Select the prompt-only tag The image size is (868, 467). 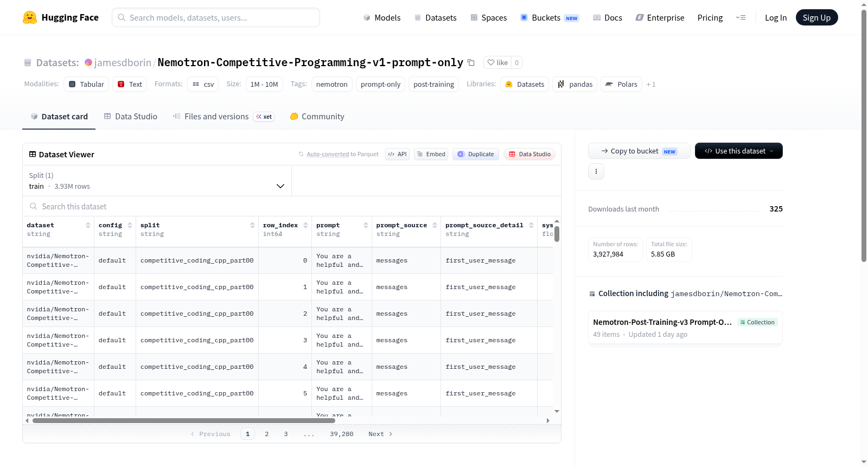click(x=380, y=84)
